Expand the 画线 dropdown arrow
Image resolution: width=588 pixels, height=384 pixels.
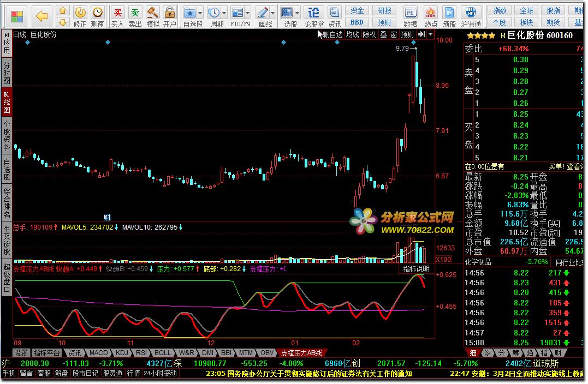272,13
